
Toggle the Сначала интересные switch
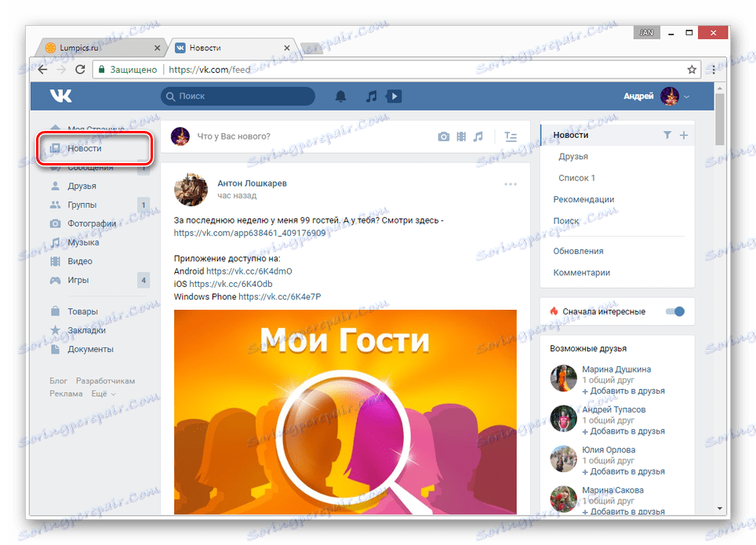pyautogui.click(x=674, y=311)
